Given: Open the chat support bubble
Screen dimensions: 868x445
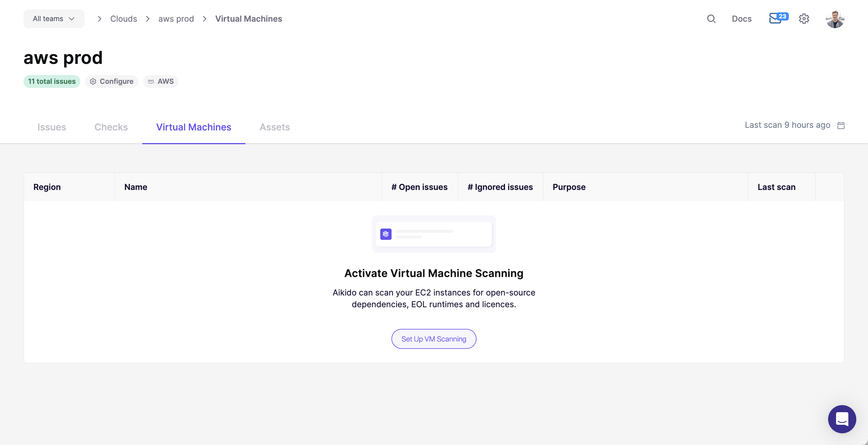Looking at the screenshot, I should pos(842,419).
